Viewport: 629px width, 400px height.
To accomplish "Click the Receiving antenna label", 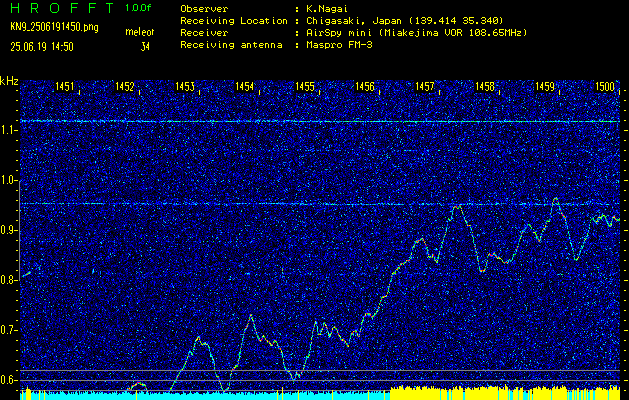I will (231, 45).
